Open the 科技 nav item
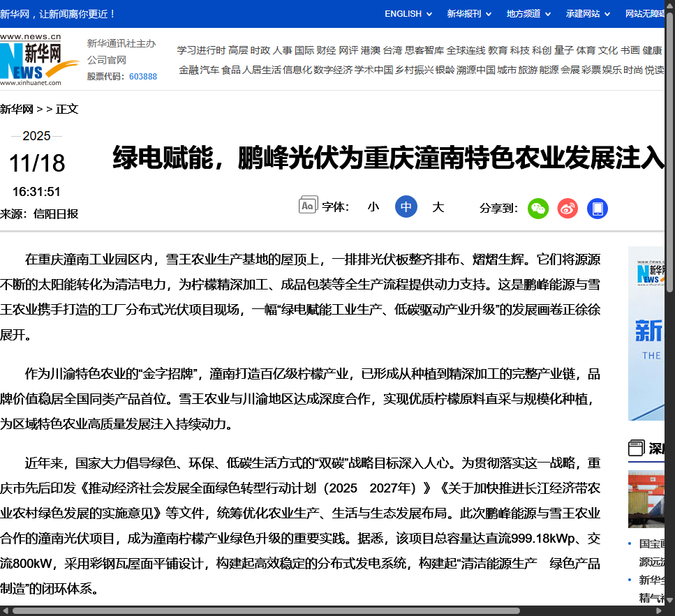Screen dimensions: 675x616 click(x=519, y=50)
